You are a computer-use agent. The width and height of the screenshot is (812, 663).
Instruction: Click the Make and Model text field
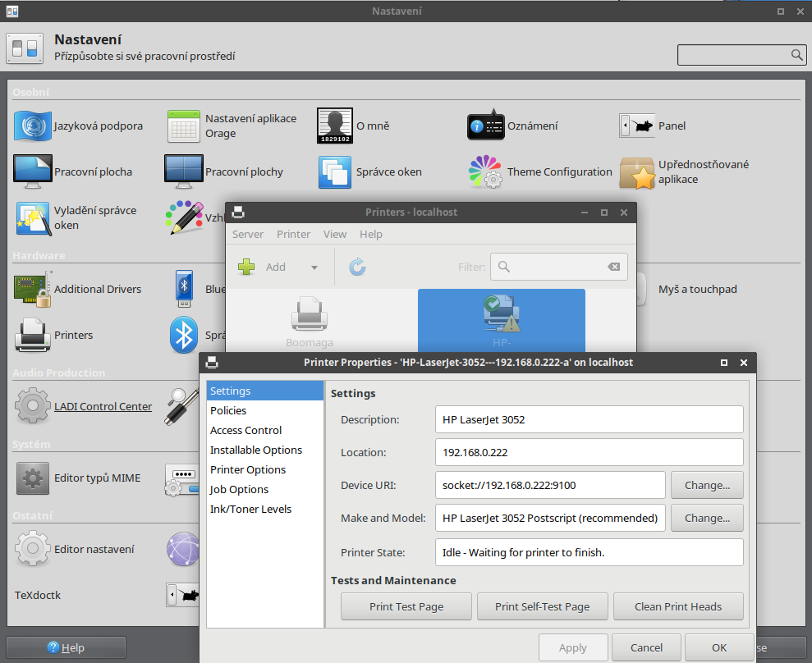coord(550,518)
